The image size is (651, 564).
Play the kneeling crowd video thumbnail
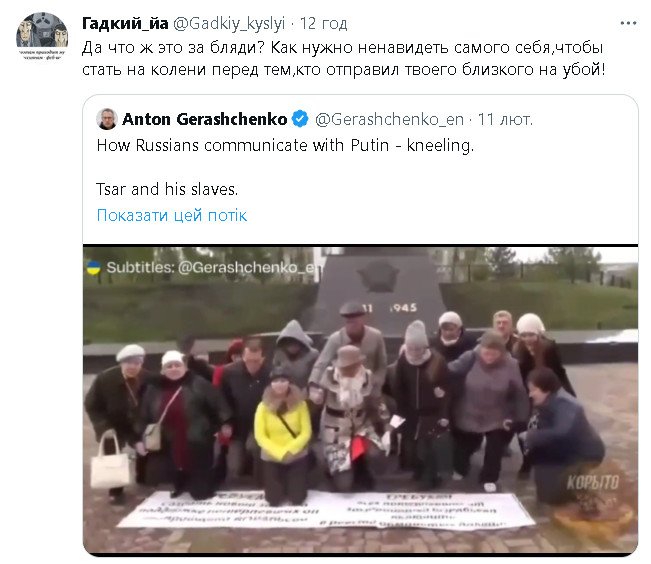coord(360,400)
